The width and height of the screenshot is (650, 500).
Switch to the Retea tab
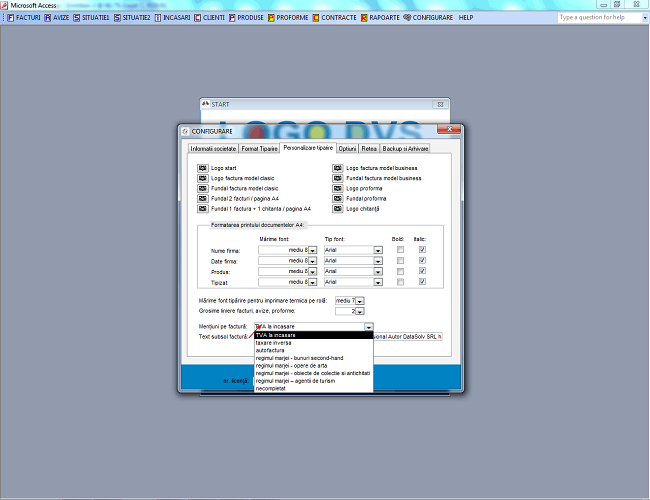[369, 148]
